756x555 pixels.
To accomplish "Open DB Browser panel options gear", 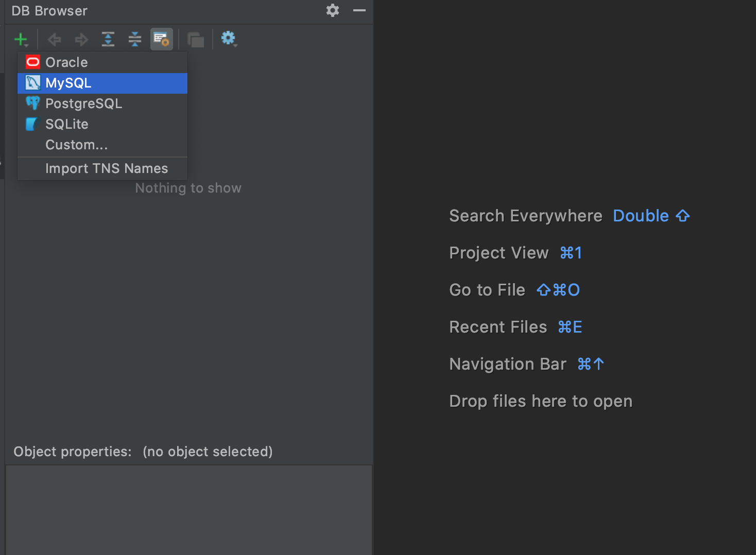I will [333, 10].
